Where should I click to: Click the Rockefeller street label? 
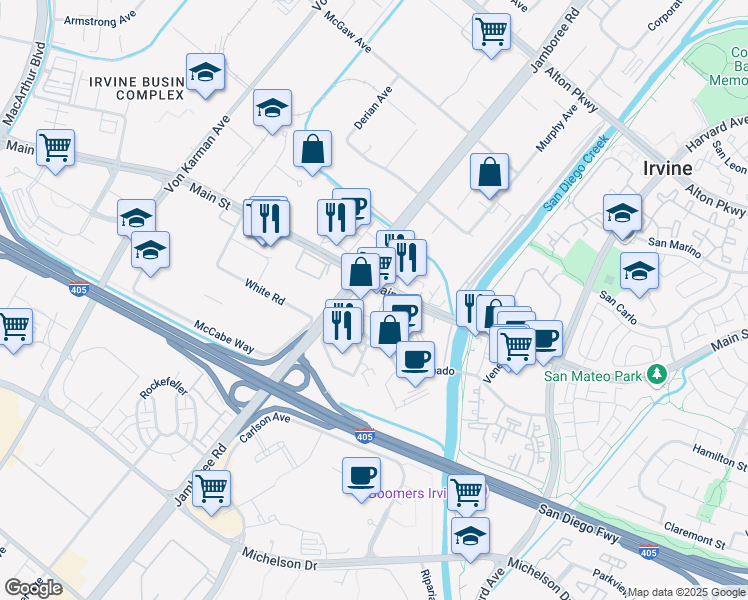(164, 388)
